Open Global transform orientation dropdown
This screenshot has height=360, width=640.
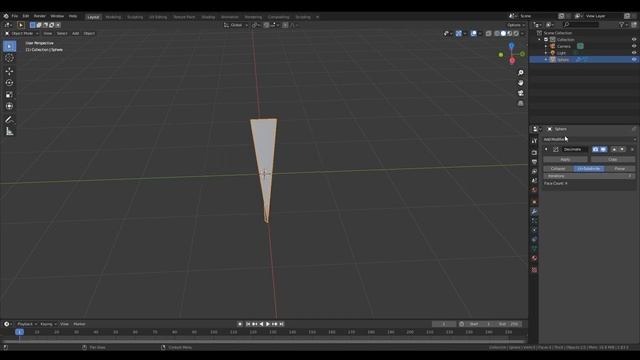236,25
